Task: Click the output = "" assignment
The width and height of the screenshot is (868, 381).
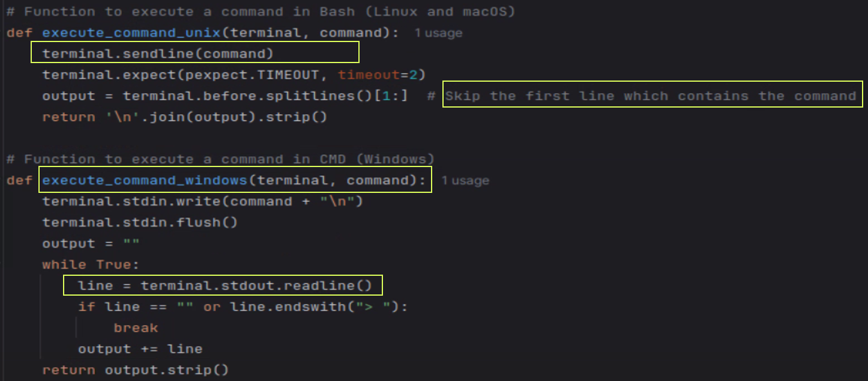Action: [x=91, y=243]
